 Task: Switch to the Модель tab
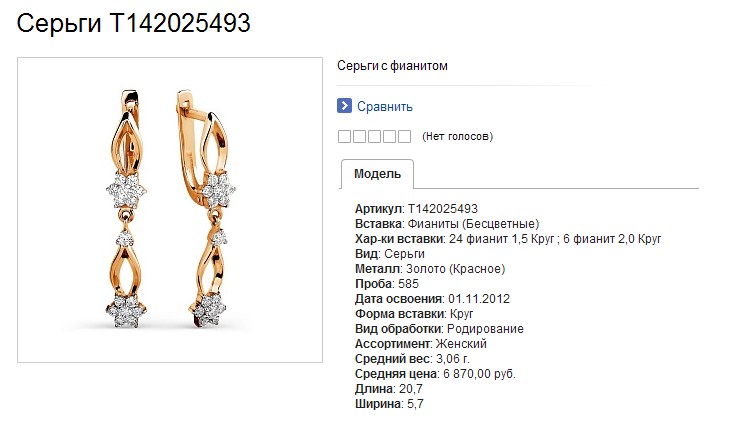pos(377,174)
